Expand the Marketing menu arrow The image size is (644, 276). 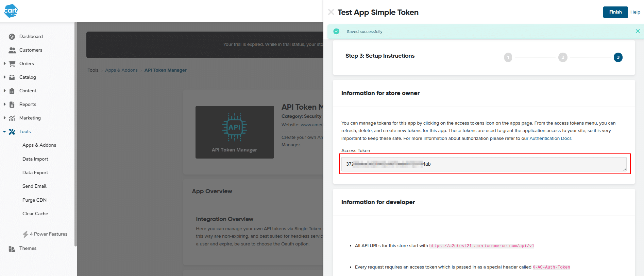[x=4, y=118]
